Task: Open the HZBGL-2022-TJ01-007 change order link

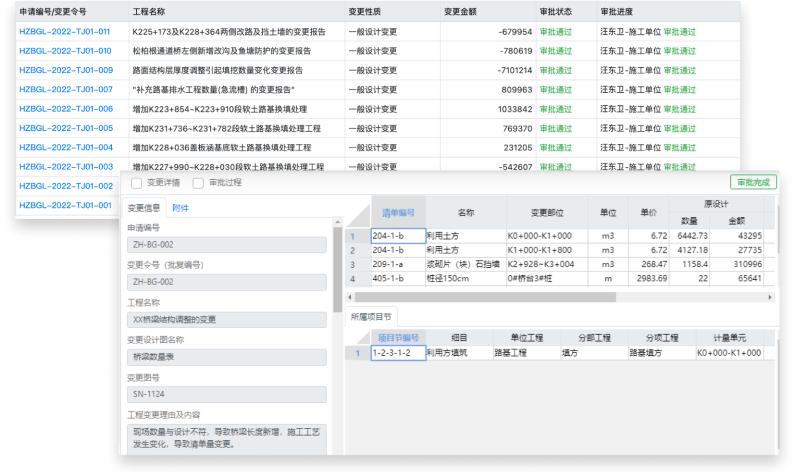Action: [65, 89]
